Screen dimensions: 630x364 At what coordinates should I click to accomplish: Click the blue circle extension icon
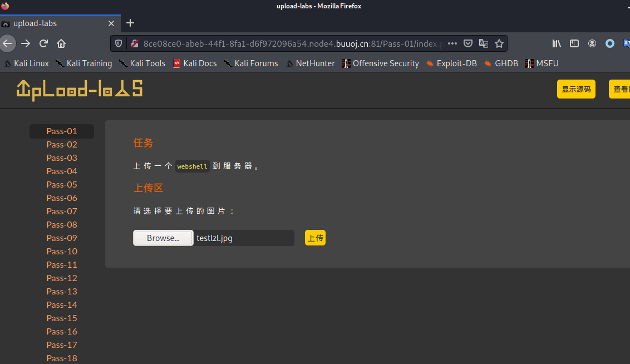(610, 43)
